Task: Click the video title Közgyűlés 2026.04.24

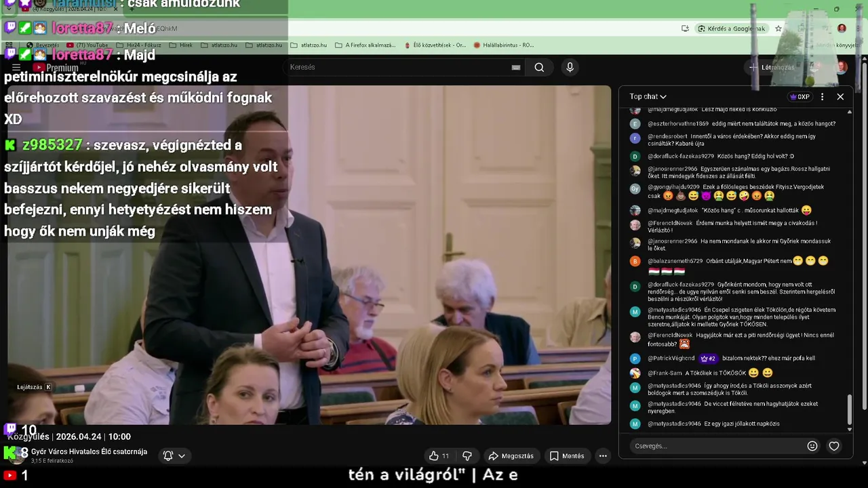Action: 69,436
